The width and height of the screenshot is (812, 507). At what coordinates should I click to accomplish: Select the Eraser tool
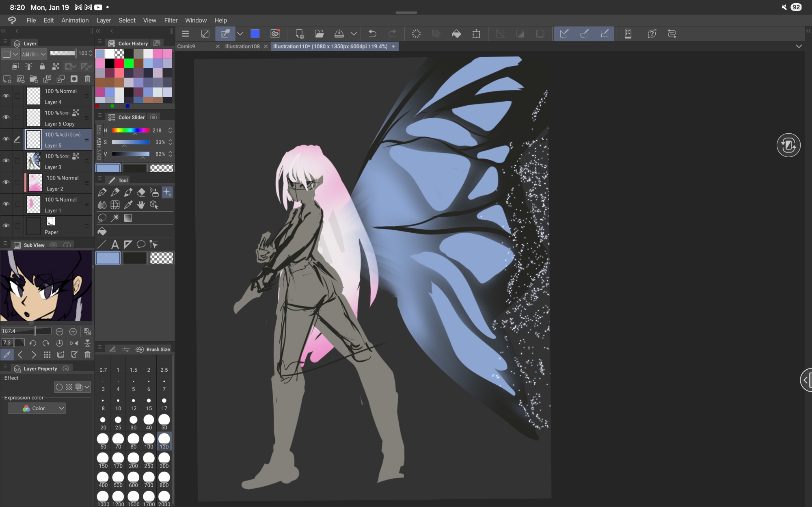(141, 192)
